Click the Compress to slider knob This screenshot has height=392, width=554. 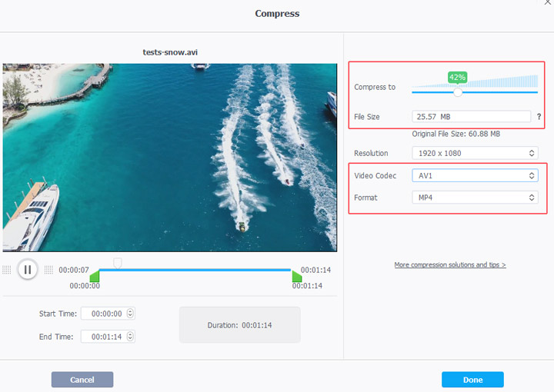click(458, 92)
